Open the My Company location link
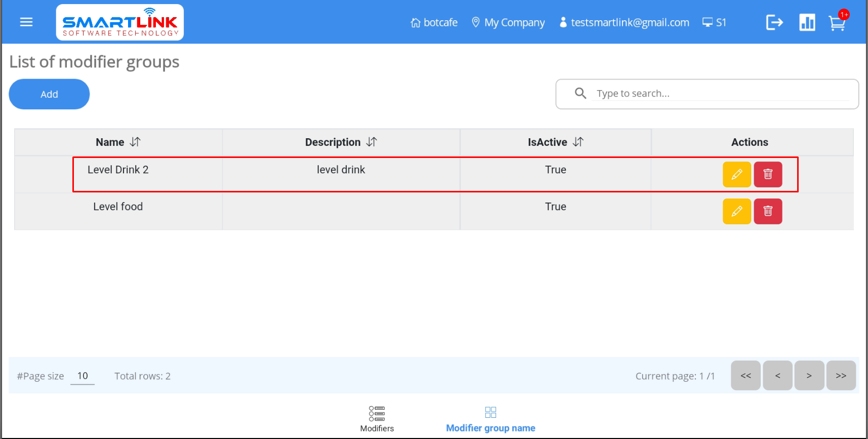Viewport: 868px width, 439px height. tap(508, 23)
